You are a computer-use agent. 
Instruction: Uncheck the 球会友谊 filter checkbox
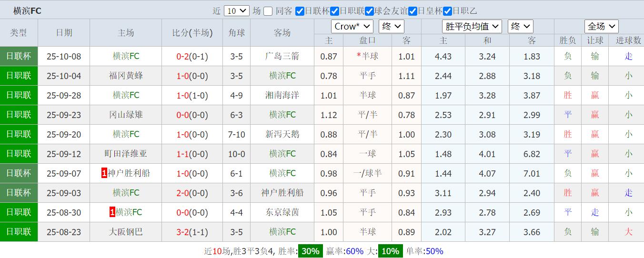coord(369,11)
